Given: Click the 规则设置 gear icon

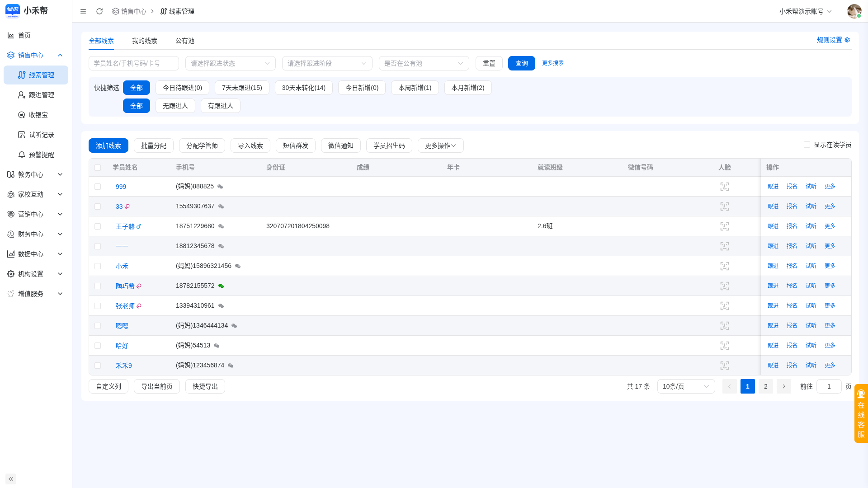Looking at the screenshot, I should (847, 40).
